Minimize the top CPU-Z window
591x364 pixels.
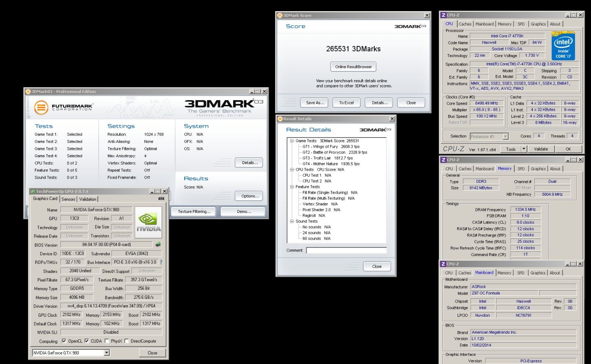point(568,15)
